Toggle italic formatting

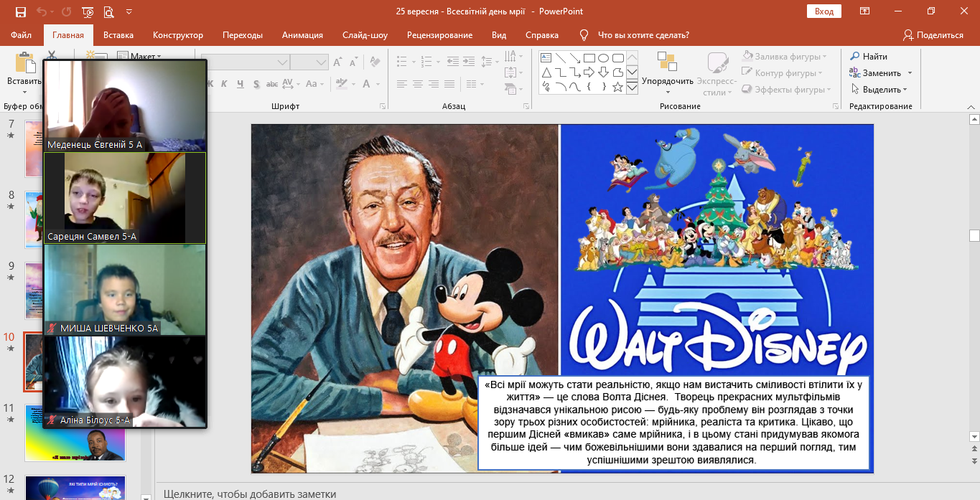coord(225,84)
